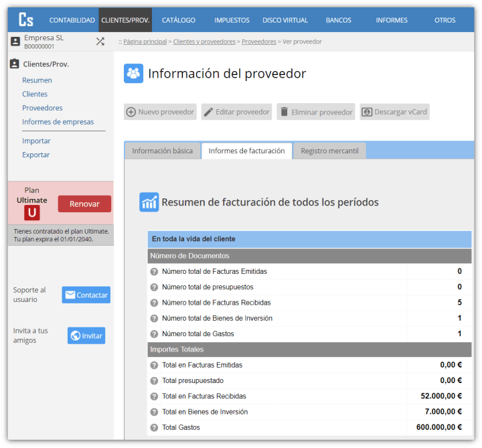Click the provider group icon beside title

coord(133,73)
